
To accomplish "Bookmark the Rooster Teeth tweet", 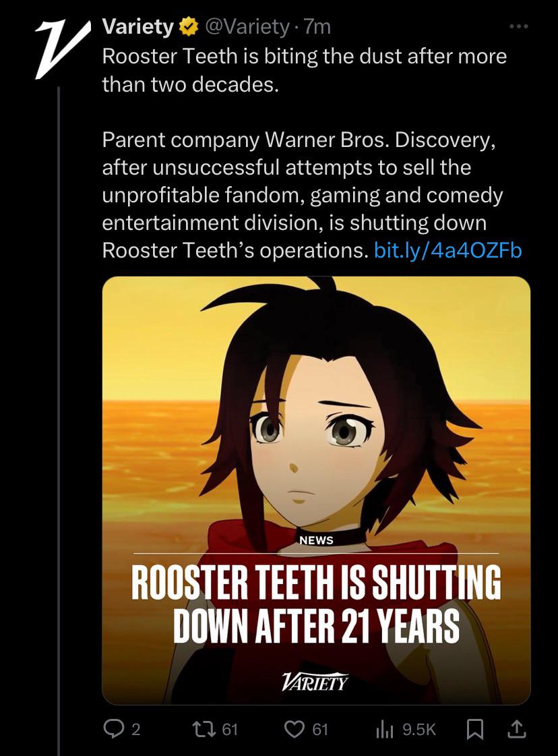I will pos(475,729).
